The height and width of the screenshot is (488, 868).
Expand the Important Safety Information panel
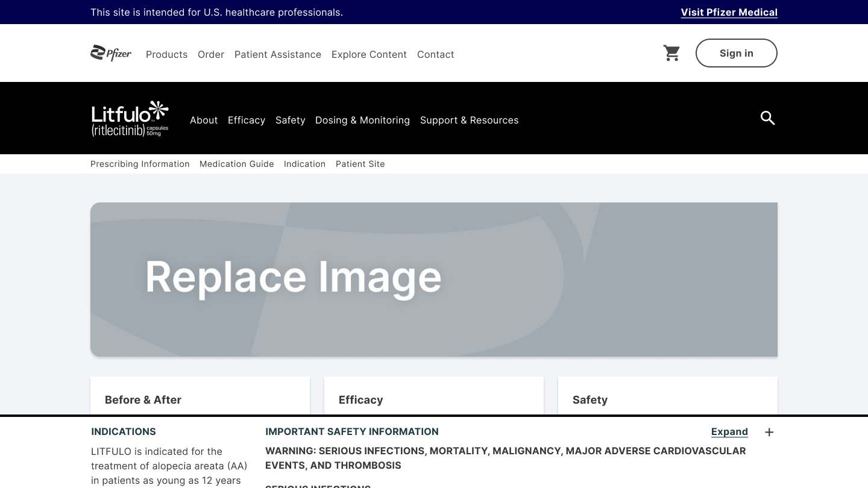pos(729,431)
